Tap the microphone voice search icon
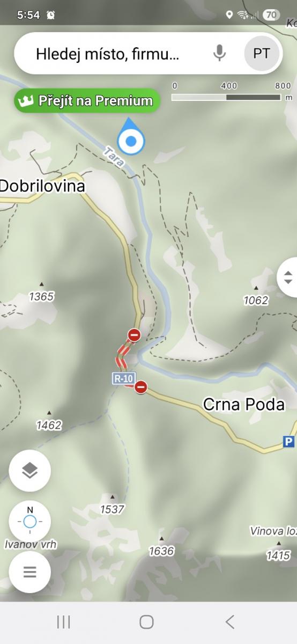 pyautogui.click(x=219, y=53)
